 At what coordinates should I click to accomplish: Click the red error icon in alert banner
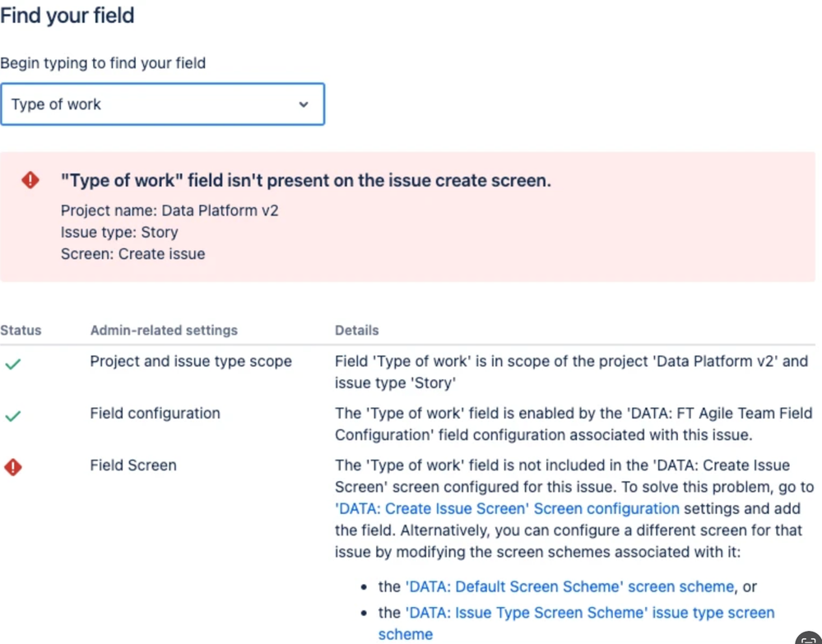click(x=30, y=180)
